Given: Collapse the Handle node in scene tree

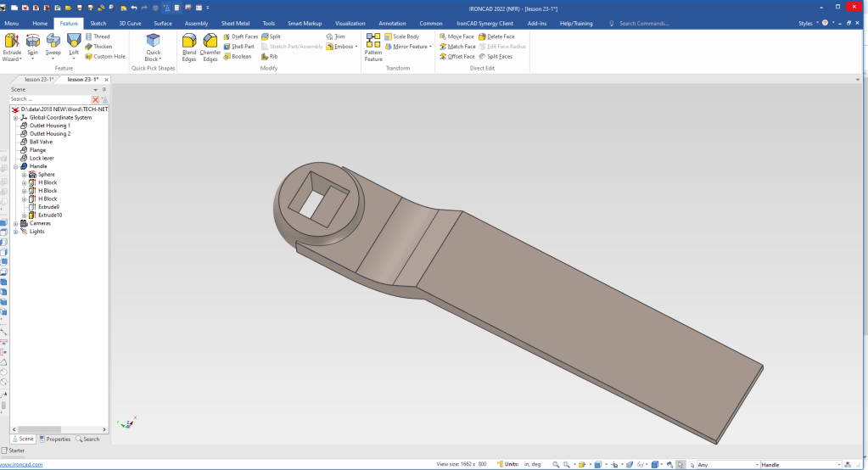Looking at the screenshot, I should 15,166.
